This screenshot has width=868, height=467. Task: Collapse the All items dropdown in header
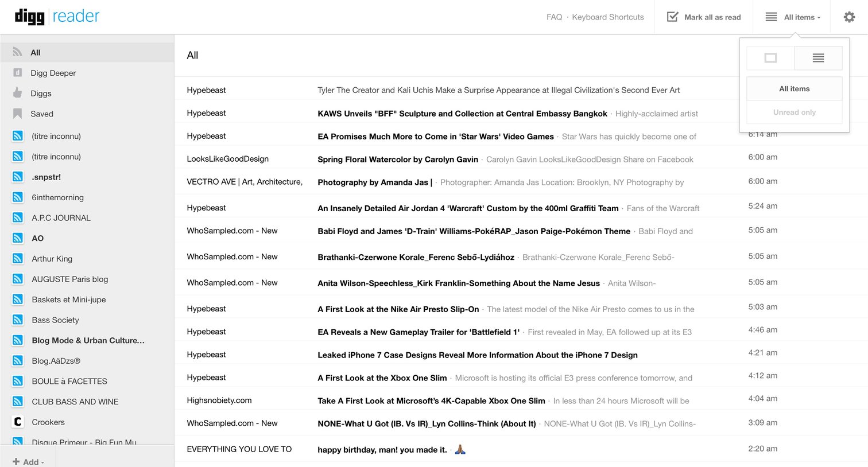click(793, 17)
